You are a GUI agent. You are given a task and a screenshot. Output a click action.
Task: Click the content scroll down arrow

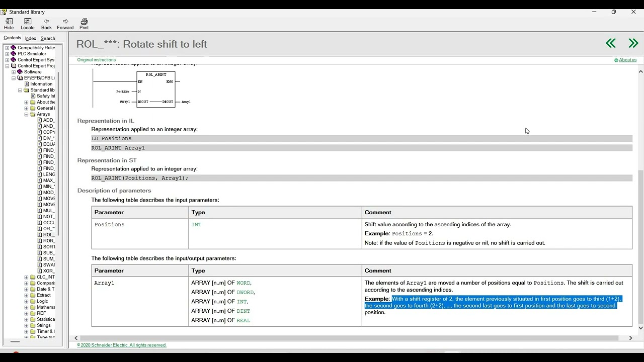pyautogui.click(x=640, y=328)
